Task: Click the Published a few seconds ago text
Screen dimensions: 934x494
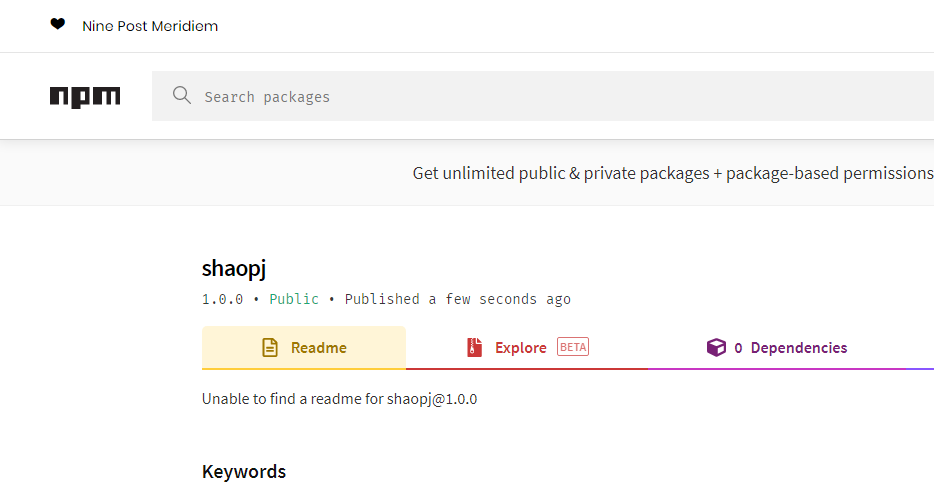Action: click(458, 299)
